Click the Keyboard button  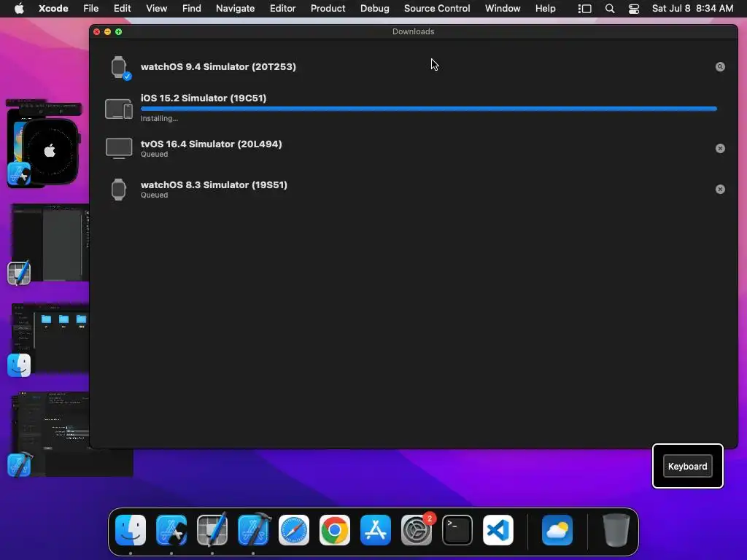pos(687,466)
